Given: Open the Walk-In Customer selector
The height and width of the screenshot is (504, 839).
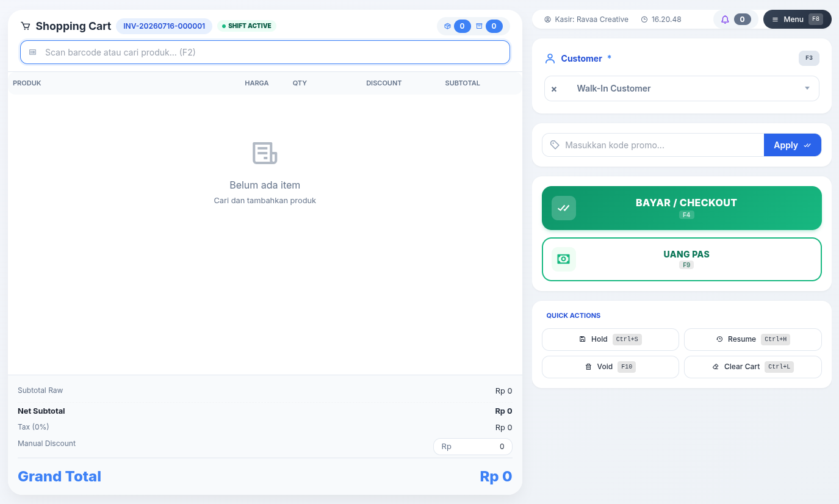Looking at the screenshot, I should [x=682, y=88].
